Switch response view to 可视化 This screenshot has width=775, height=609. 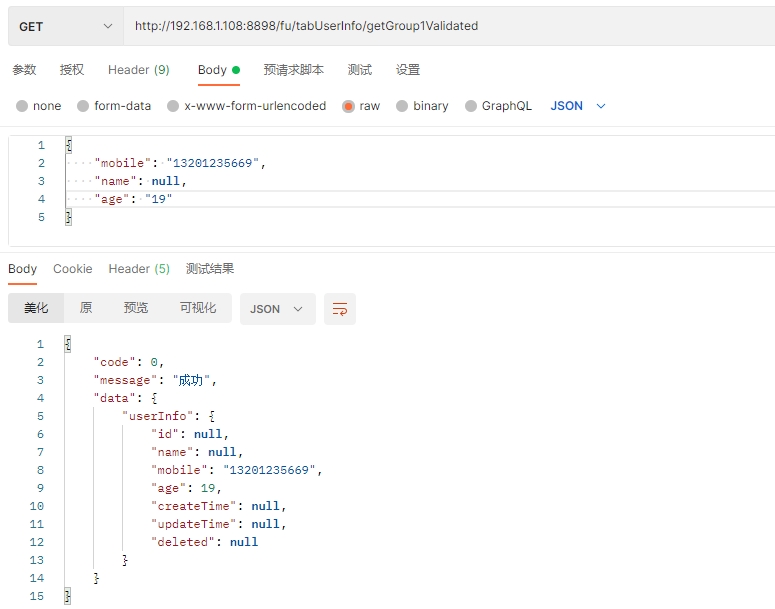coord(197,308)
